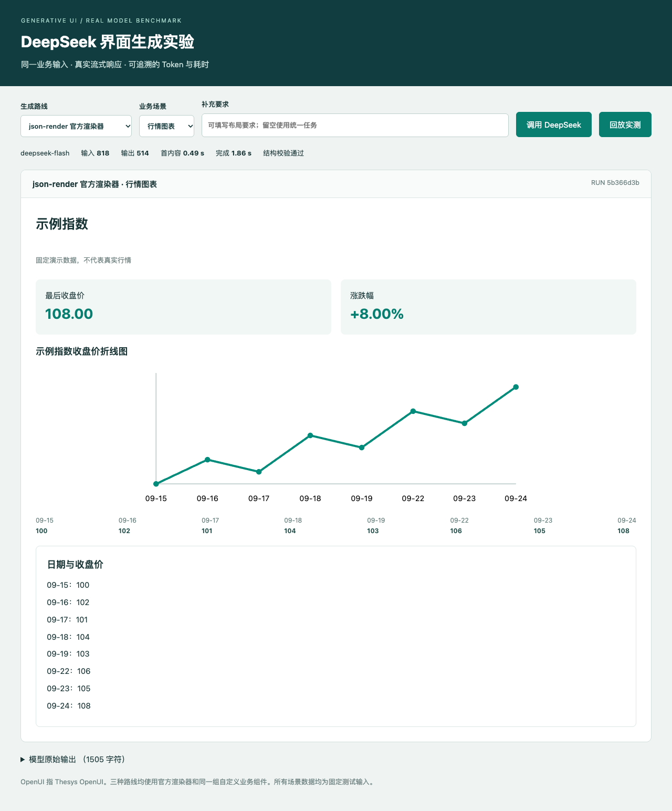672x811 pixels.
Task: Select the line chart point above 09-22
Action: tap(413, 411)
